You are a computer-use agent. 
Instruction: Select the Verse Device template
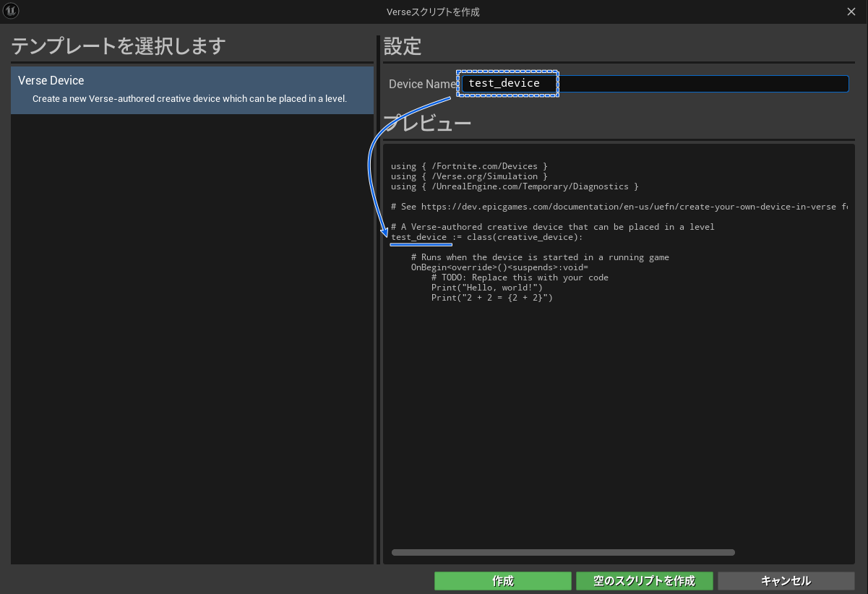[192, 88]
